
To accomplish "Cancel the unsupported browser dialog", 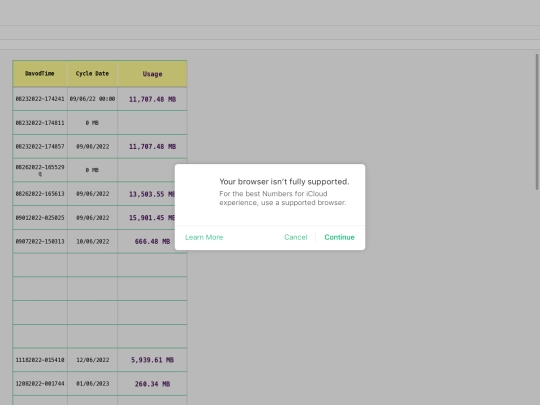I will click(x=295, y=237).
